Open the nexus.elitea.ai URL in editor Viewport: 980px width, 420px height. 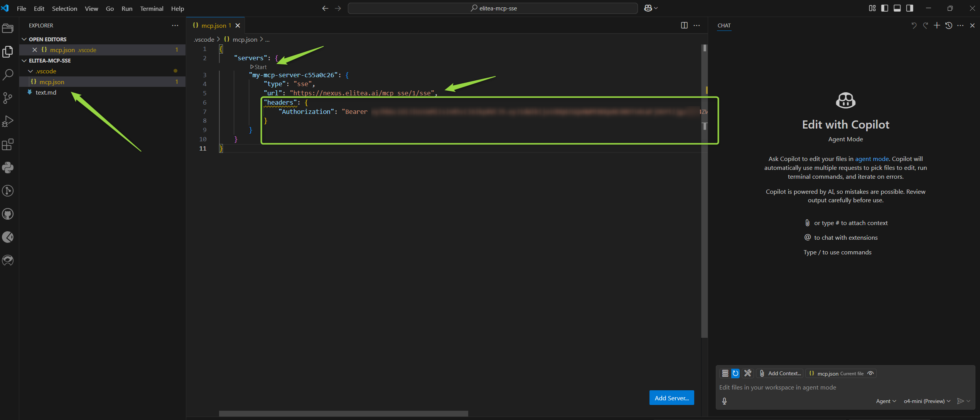pyautogui.click(x=362, y=93)
